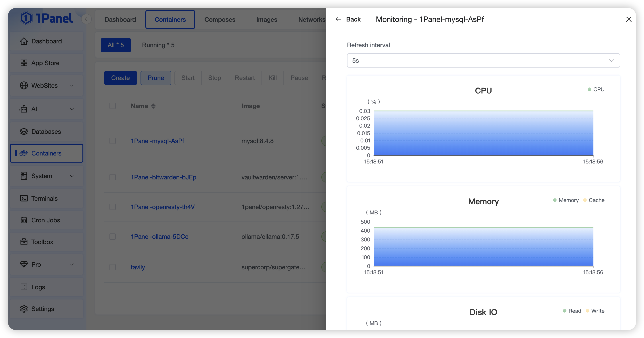This screenshot has width=644, height=338.
Task: Click the App Store grid icon
Action: 24,63
